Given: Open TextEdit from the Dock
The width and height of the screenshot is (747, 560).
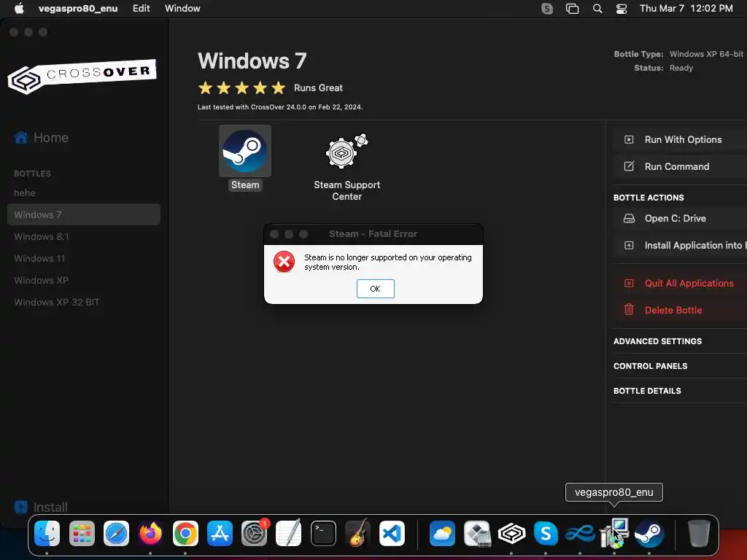Looking at the screenshot, I should [289, 533].
